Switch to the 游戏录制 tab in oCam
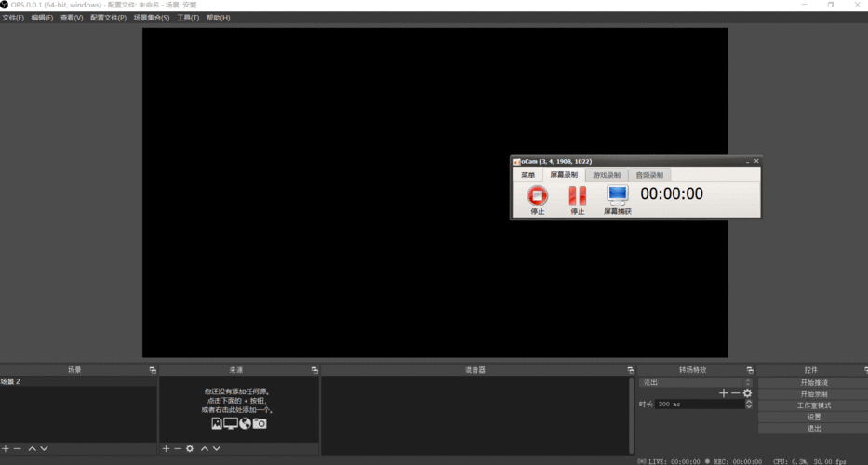The image size is (868, 465). coord(606,175)
